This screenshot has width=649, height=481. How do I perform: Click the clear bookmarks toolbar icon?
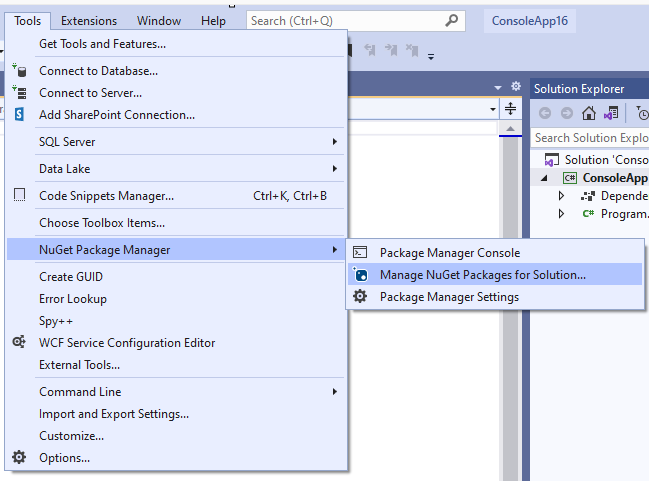coord(412,50)
